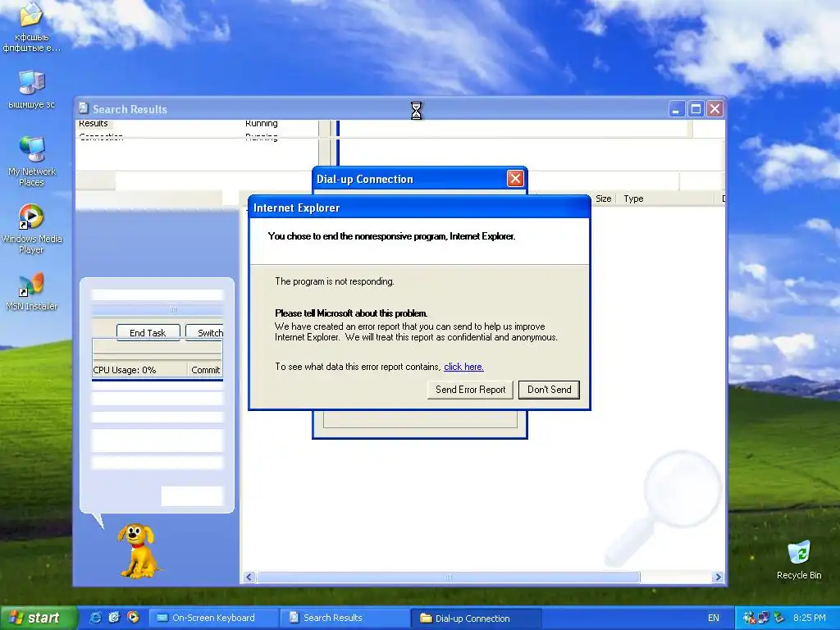Click the network connection tray icon

tap(763, 618)
